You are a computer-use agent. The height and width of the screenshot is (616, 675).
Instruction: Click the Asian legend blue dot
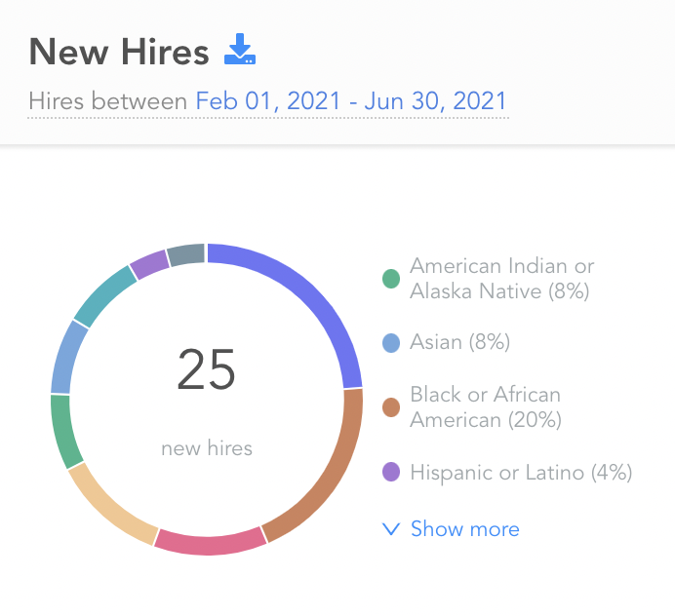click(x=391, y=343)
